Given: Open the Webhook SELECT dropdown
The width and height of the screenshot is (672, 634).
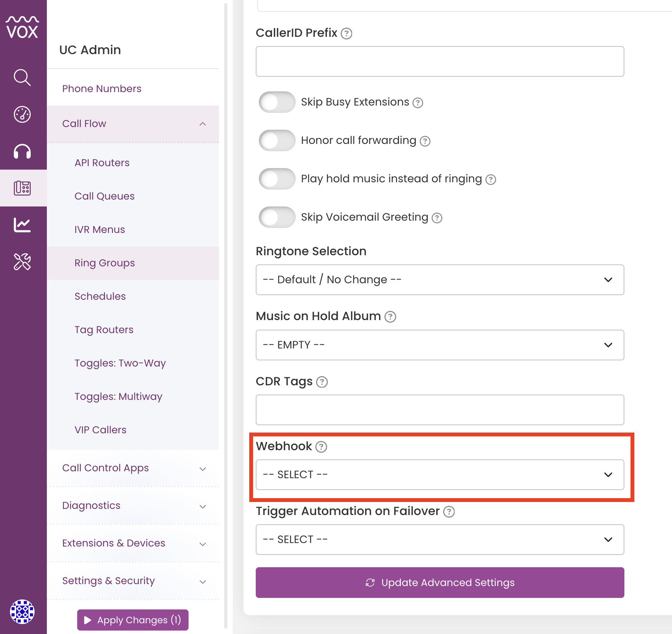Looking at the screenshot, I should [x=440, y=475].
